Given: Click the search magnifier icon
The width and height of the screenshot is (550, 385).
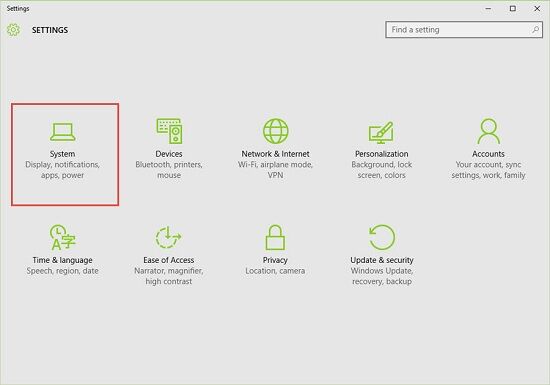Looking at the screenshot, I should pos(535,30).
